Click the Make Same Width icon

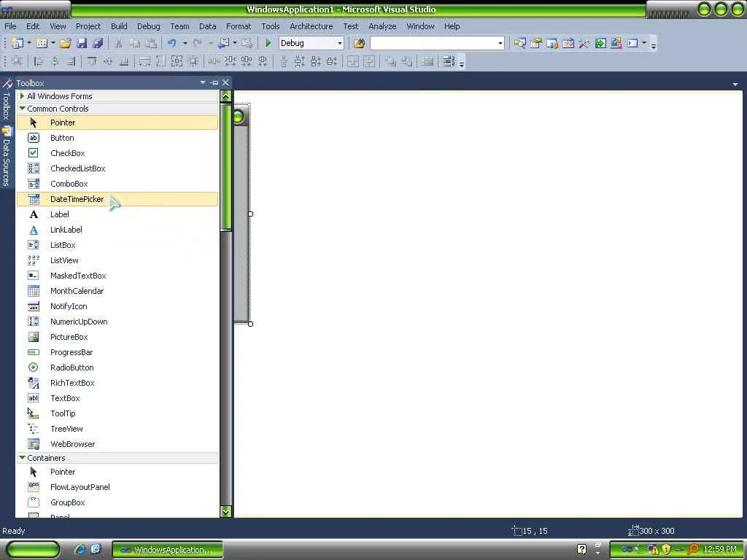[x=144, y=61]
